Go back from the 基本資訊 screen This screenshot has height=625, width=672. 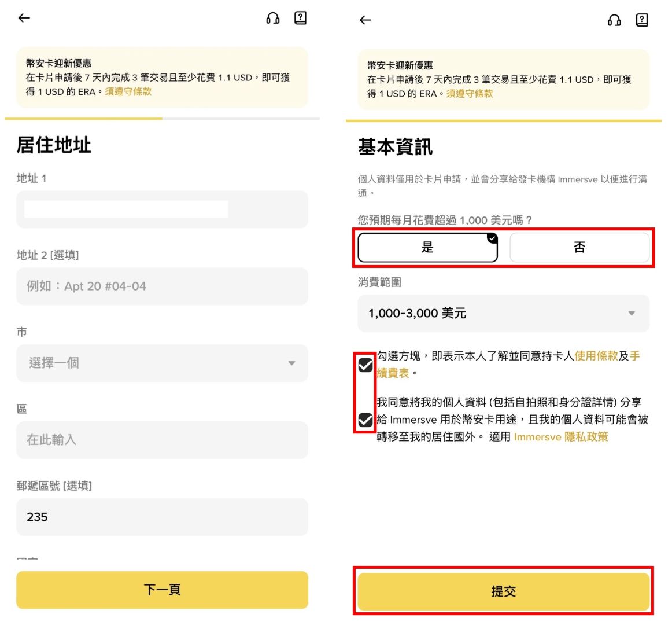(365, 20)
